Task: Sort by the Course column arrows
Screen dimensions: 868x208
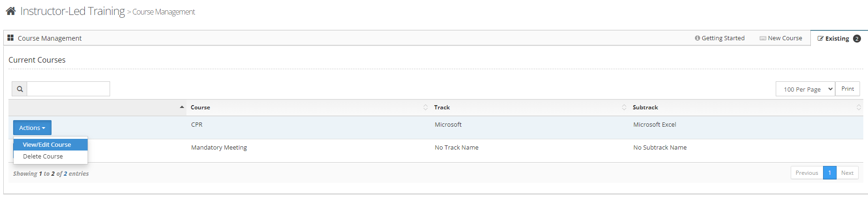Action: click(425, 108)
